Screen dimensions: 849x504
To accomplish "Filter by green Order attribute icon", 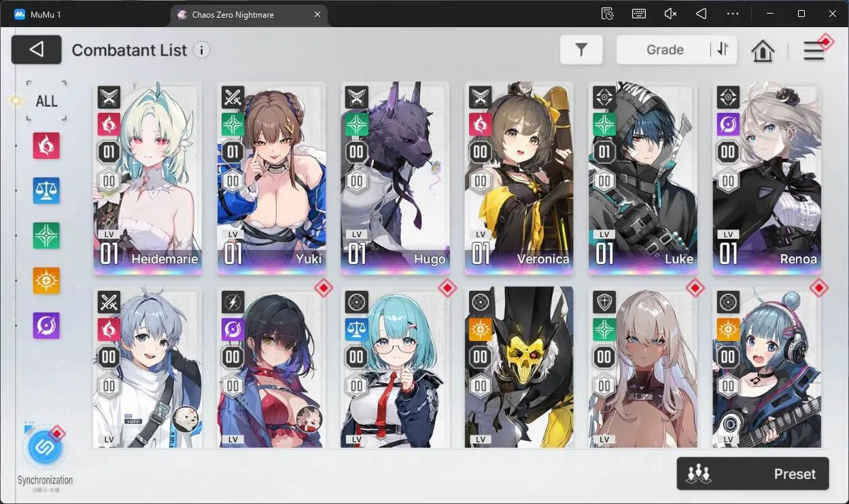I will (46, 236).
